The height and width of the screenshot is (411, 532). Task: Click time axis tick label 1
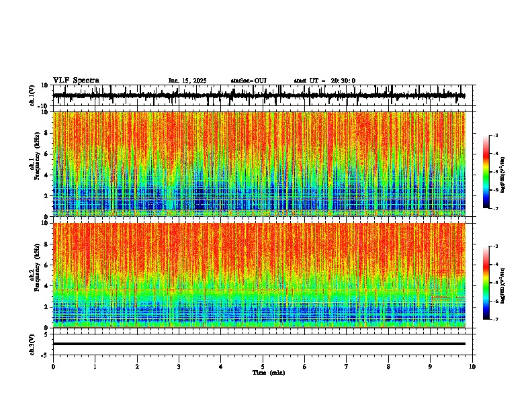[x=95, y=367]
